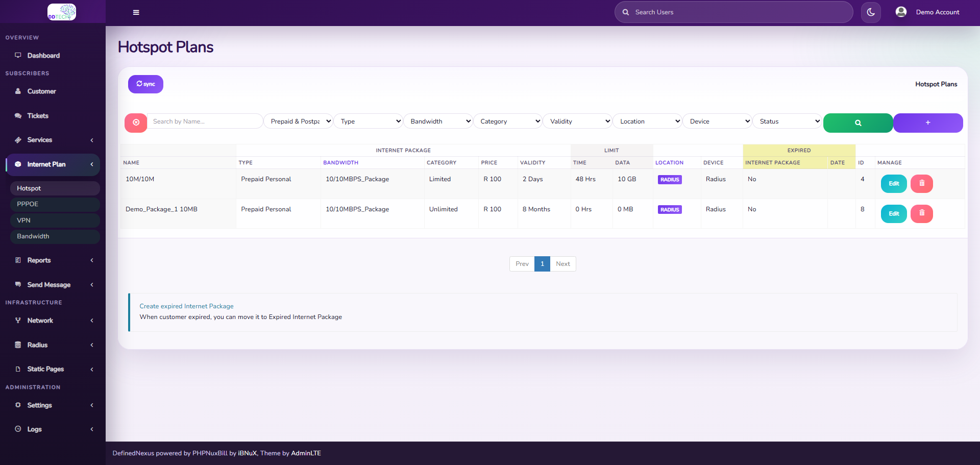
Task: Open the Bandwidth filter dropdown
Action: (x=438, y=121)
